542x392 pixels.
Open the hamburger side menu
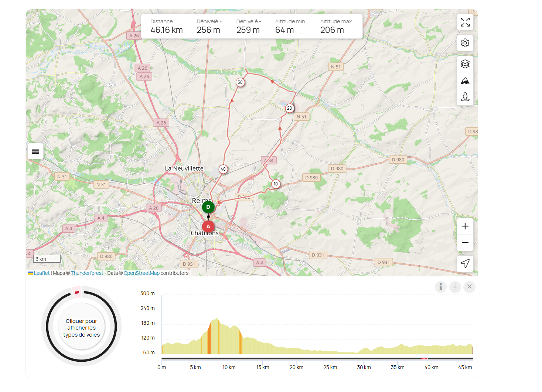point(35,151)
